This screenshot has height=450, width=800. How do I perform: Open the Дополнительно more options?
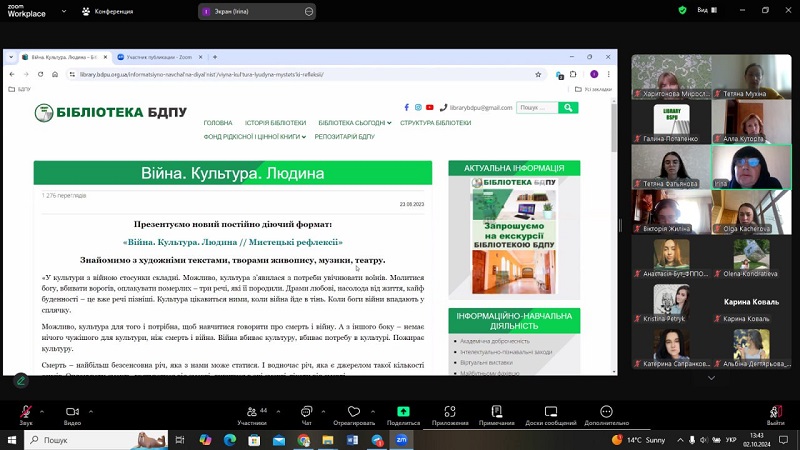(x=606, y=415)
